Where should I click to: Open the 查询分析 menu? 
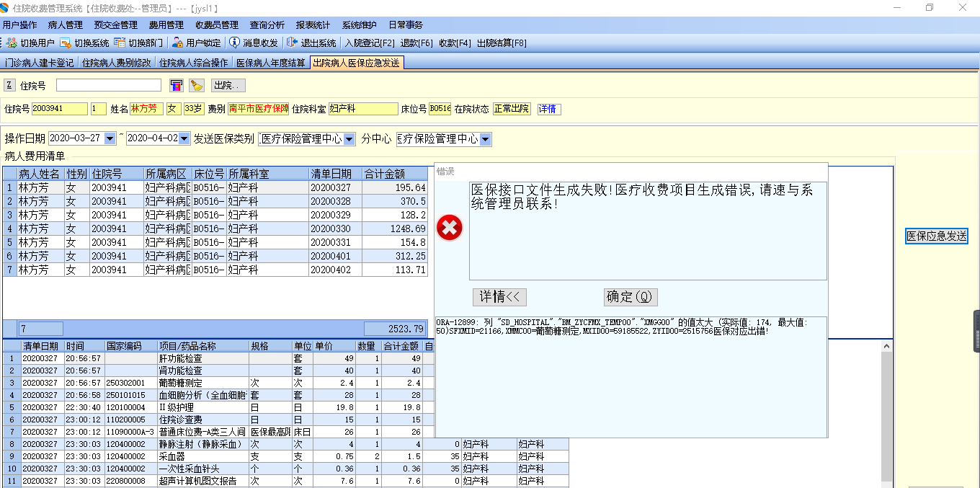click(267, 25)
